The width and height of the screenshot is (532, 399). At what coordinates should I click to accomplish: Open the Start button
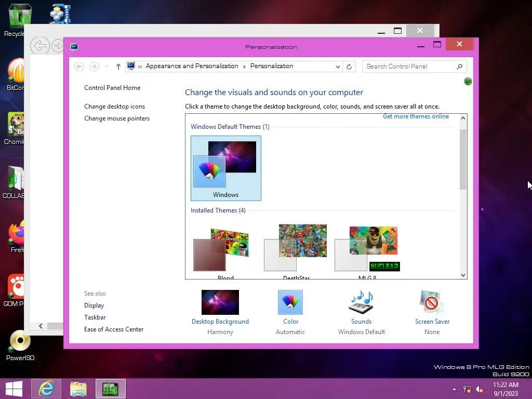[14, 389]
